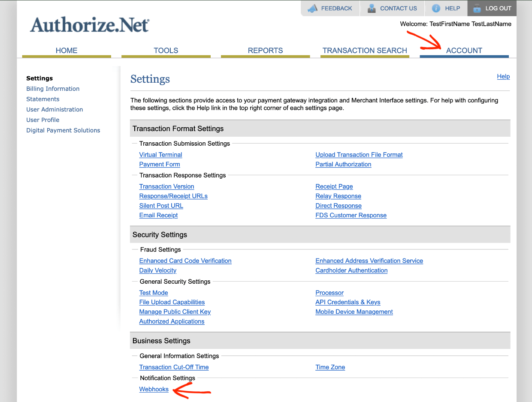Screen dimensions: 532x402
Task: Click the Contact Us person icon
Action: (371, 8)
